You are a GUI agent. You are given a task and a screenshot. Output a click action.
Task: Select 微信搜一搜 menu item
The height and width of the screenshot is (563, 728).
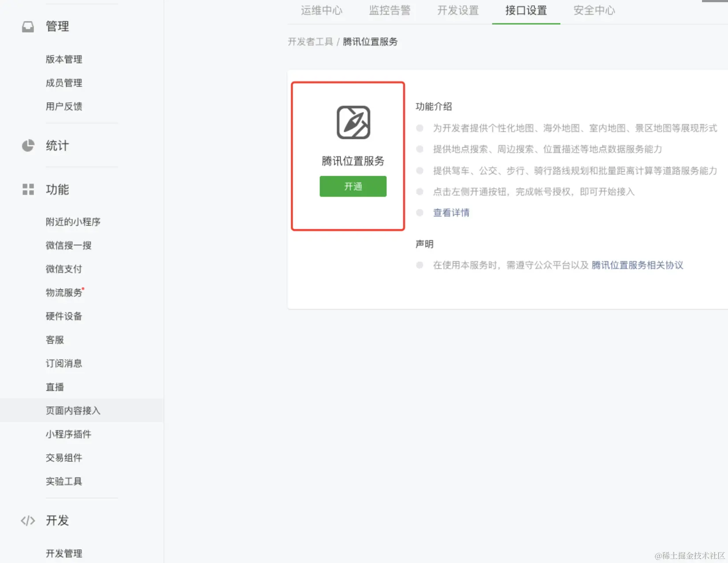click(x=69, y=245)
